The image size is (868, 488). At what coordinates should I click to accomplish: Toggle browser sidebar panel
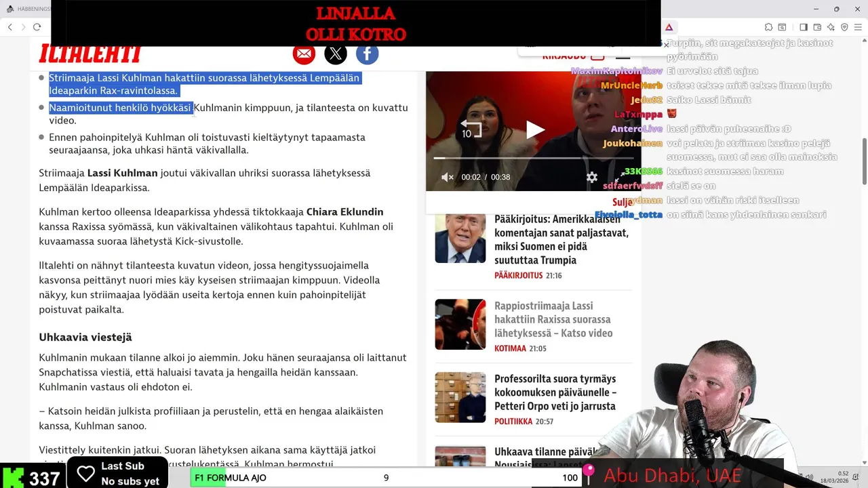tap(804, 27)
